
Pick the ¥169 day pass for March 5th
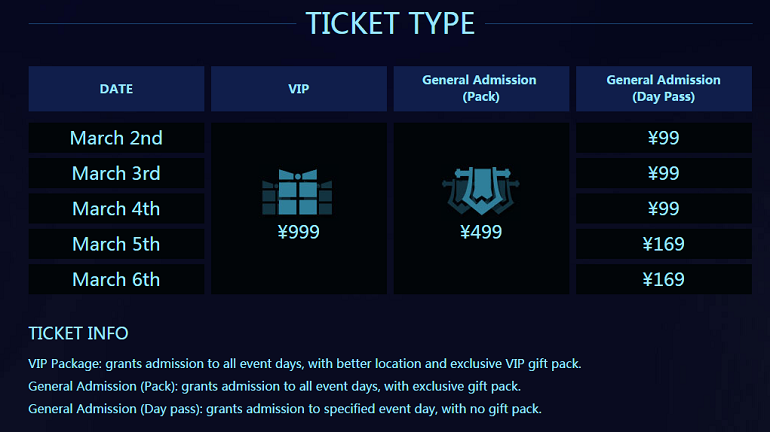pos(664,244)
